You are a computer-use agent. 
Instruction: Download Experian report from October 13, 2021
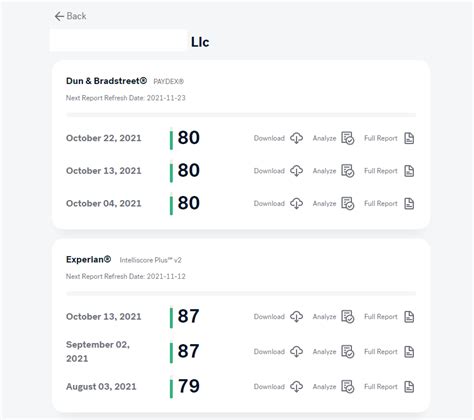pos(296,316)
